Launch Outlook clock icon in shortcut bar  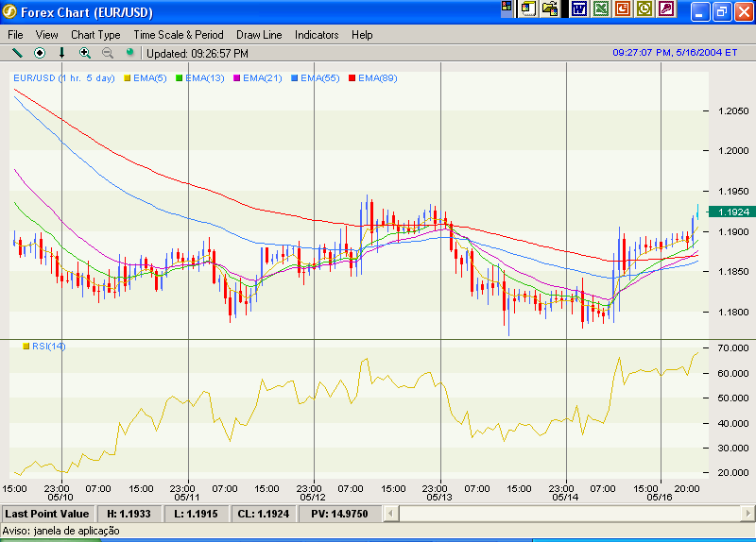click(x=644, y=8)
